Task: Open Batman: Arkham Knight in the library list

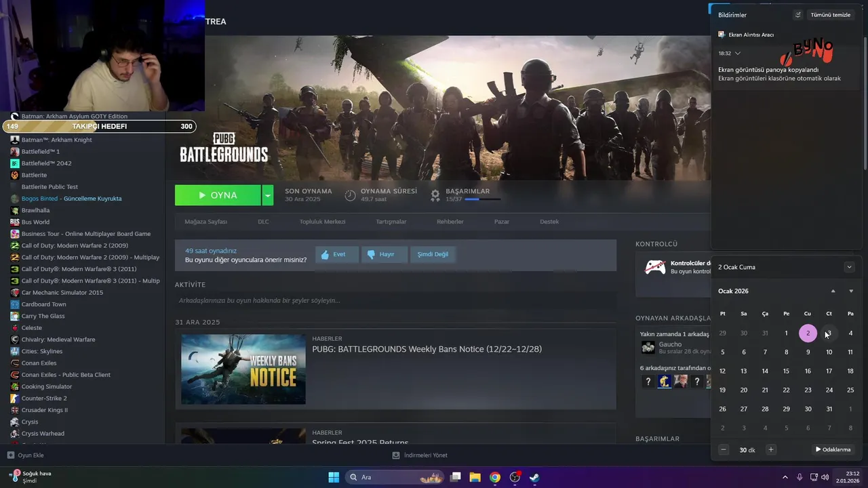Action: click(x=56, y=140)
